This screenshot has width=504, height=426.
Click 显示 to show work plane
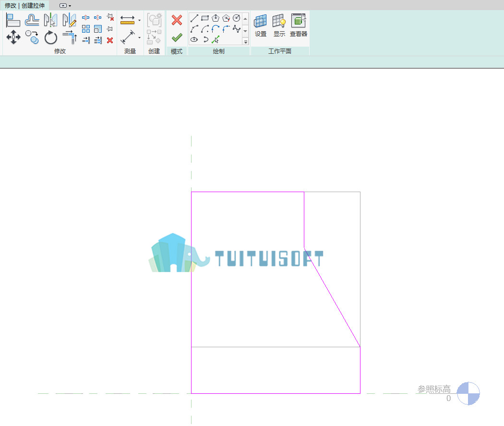tap(279, 25)
